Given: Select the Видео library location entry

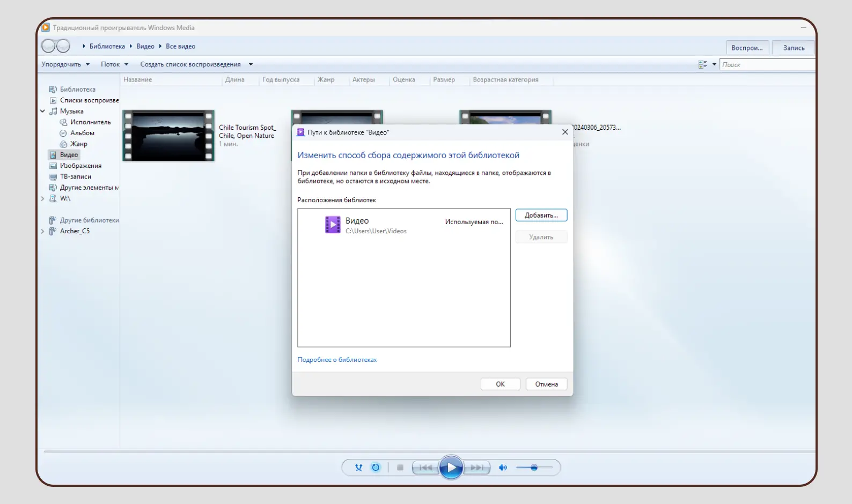Looking at the screenshot, I should [403, 225].
